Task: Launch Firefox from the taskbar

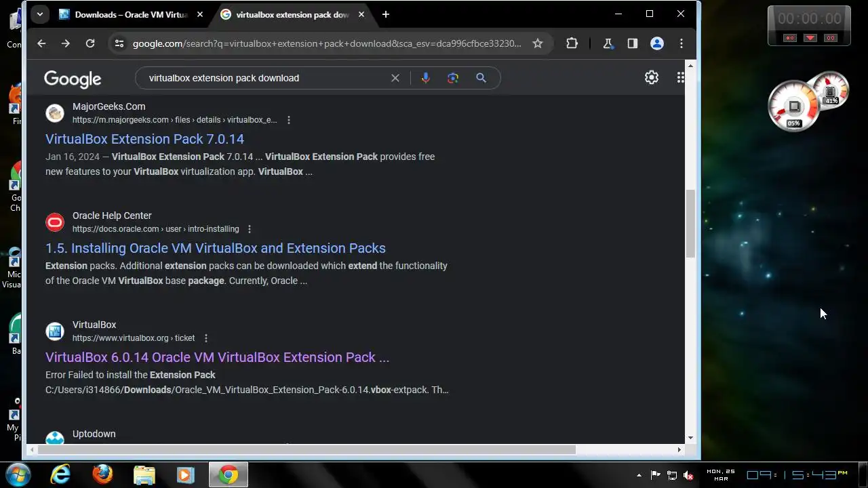Action: 102,475
